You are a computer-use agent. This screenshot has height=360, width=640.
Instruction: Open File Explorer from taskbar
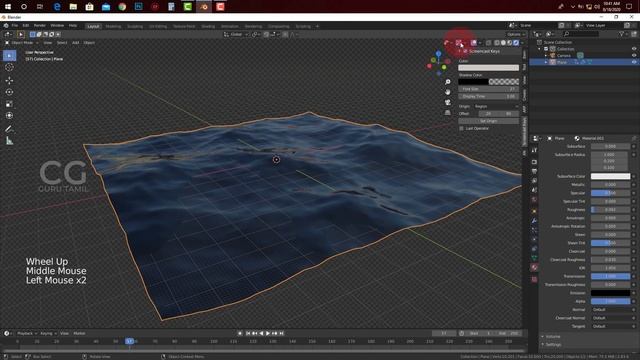pyautogui.click(x=73, y=7)
